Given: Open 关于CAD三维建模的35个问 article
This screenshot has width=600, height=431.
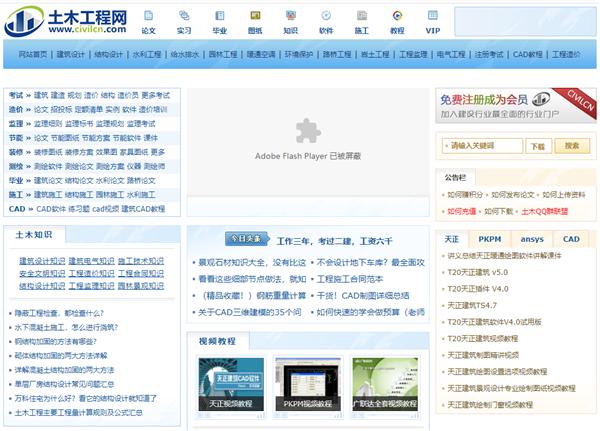Looking at the screenshot, I should 249,312.
